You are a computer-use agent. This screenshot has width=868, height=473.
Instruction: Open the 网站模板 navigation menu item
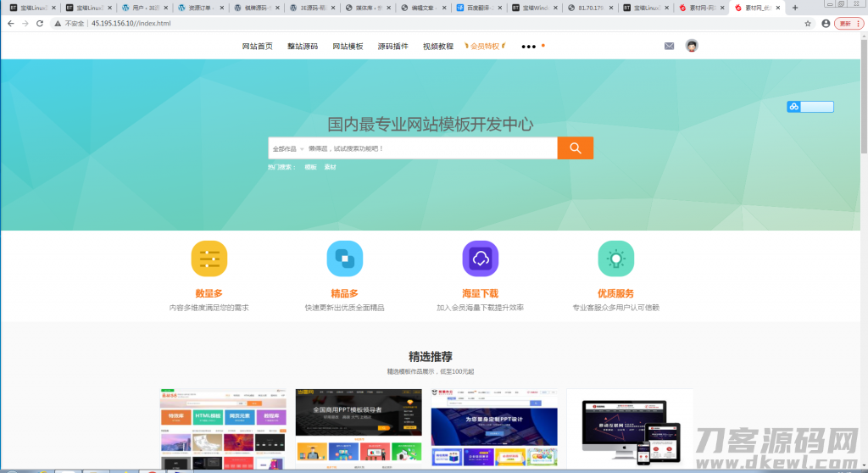[x=348, y=47]
